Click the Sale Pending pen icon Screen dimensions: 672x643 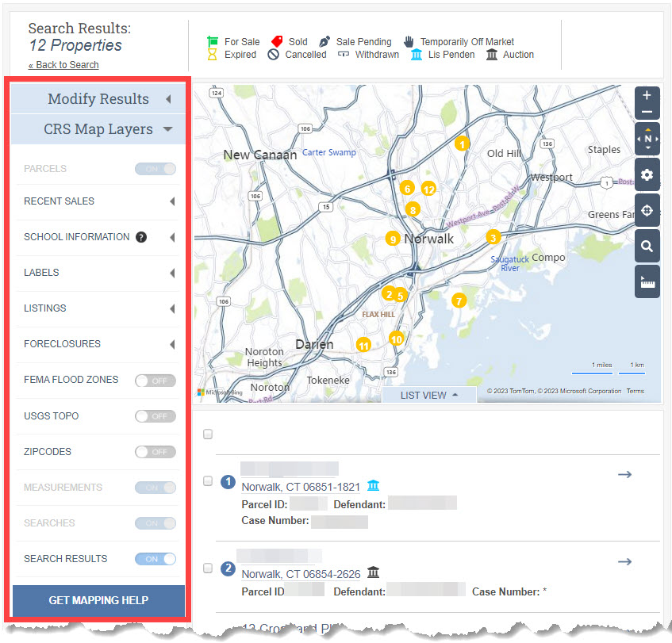click(x=325, y=41)
